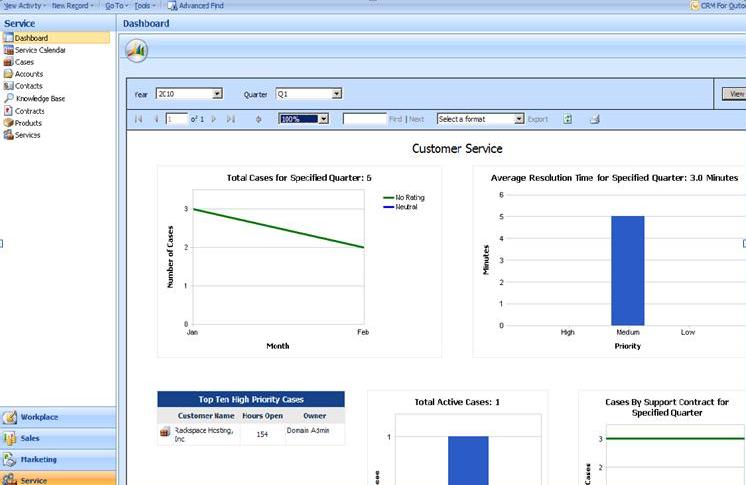The height and width of the screenshot is (485, 746).
Task: Expand the Year dropdown
Action: tap(217, 94)
